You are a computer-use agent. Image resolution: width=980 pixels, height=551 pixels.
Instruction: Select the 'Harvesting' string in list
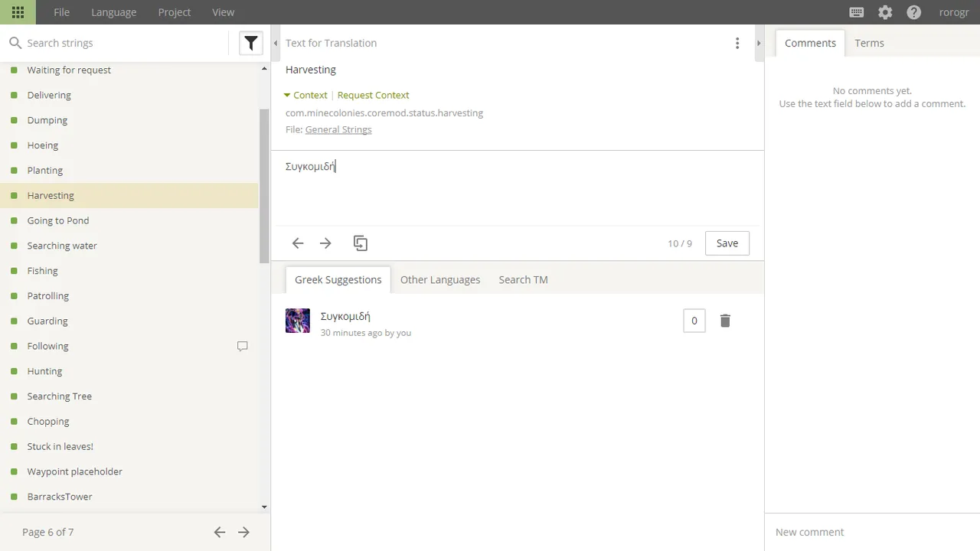click(130, 195)
